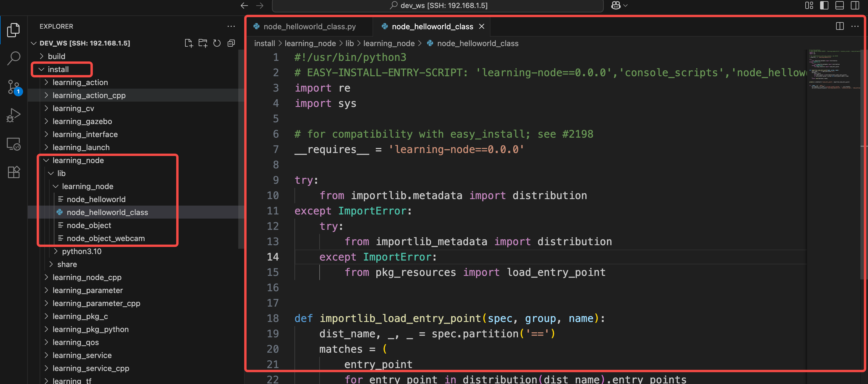Screen dimensions: 868x384
Task: Click the lib breadcrumb segment
Action: click(x=349, y=43)
